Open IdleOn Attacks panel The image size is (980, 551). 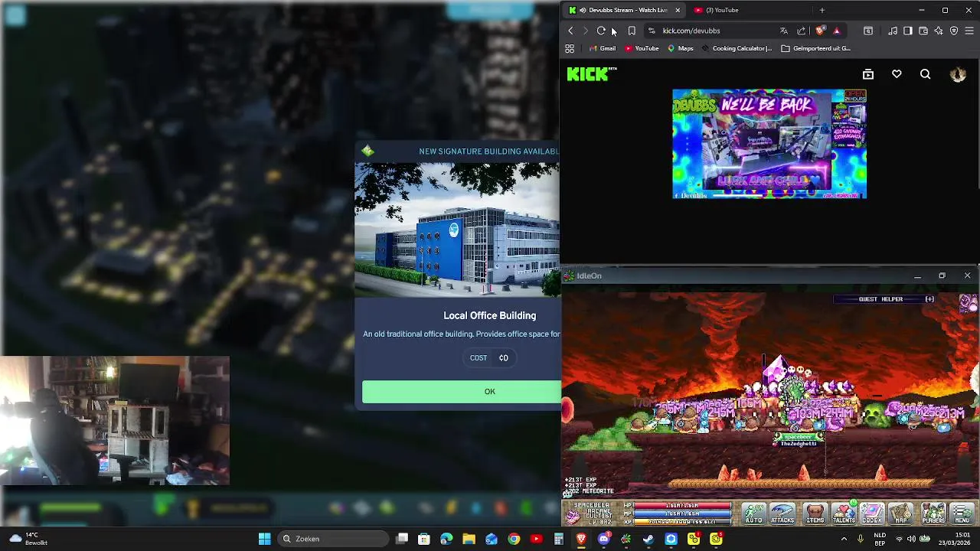coord(782,513)
